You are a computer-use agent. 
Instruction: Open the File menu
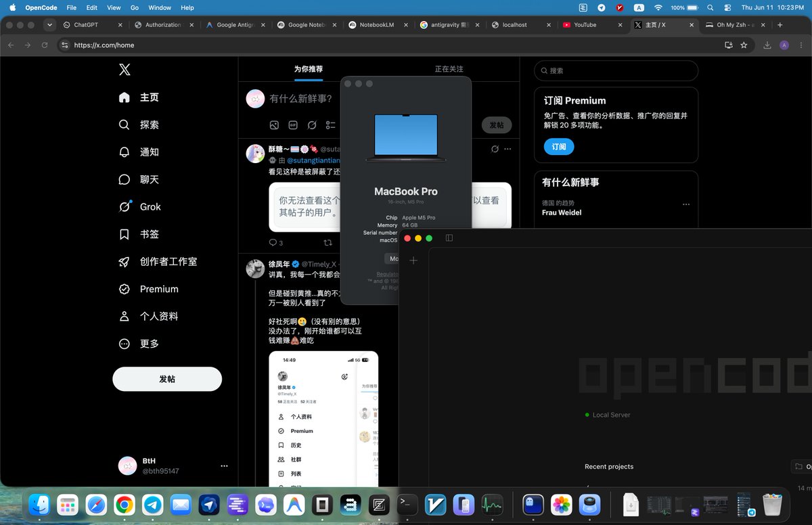[x=72, y=7]
